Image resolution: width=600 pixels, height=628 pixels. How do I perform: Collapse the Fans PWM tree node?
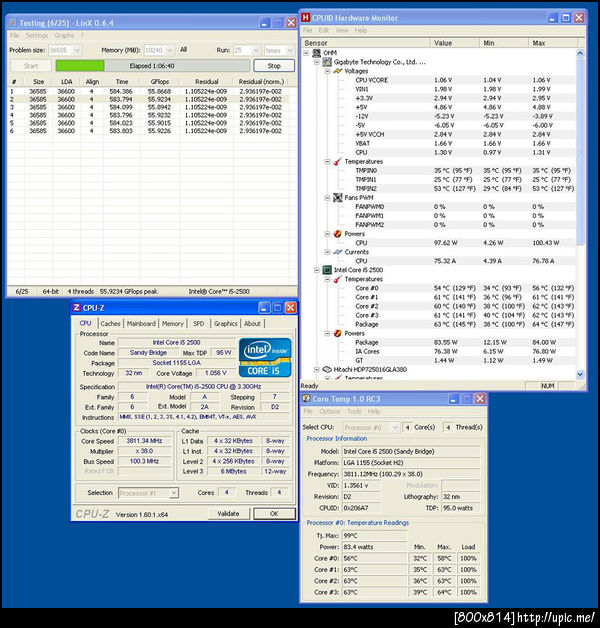click(x=327, y=198)
